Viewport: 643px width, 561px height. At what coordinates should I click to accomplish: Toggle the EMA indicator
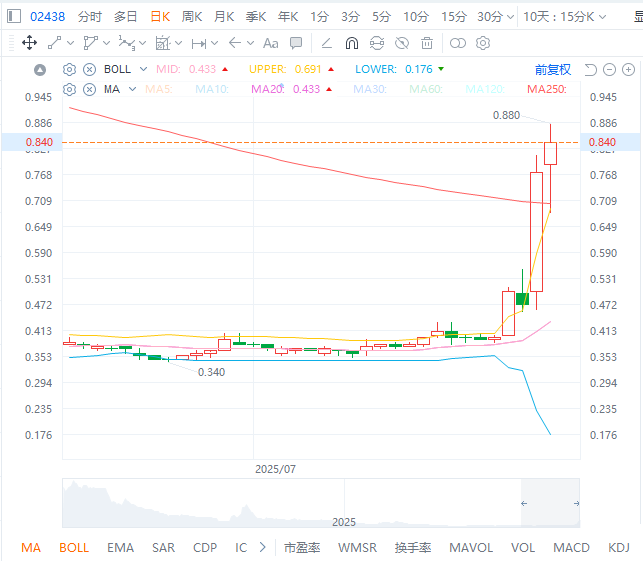click(x=120, y=547)
